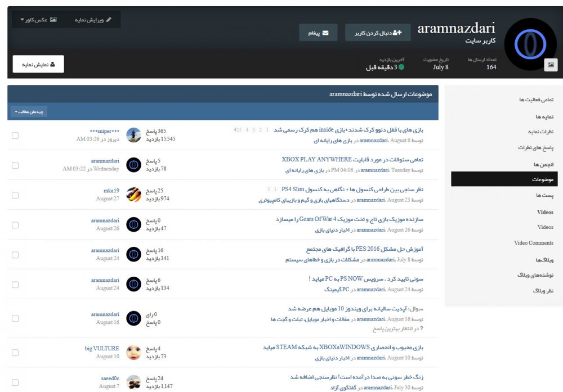Tick the checkbox for the inside crack topic
The image size is (563, 392).
click(x=15, y=136)
